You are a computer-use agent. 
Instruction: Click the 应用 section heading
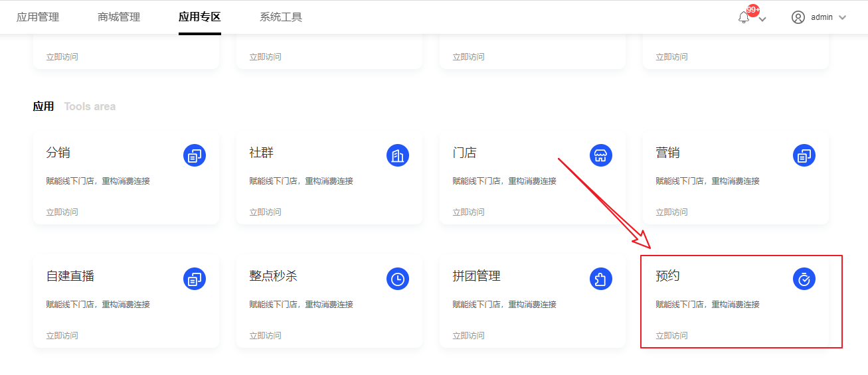coord(44,106)
